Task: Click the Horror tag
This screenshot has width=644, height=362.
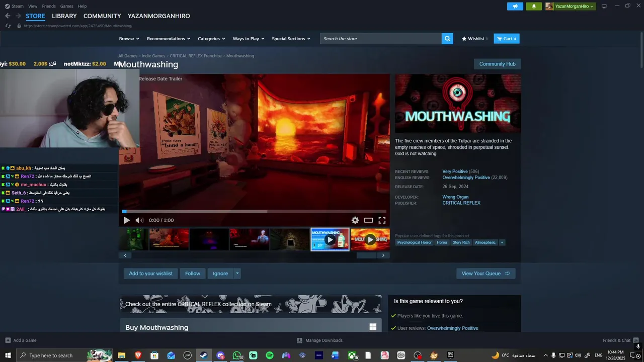Action: (x=442, y=242)
